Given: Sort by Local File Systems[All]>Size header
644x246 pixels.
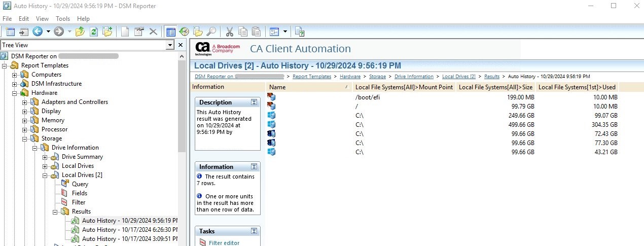Looking at the screenshot, I should [496, 87].
